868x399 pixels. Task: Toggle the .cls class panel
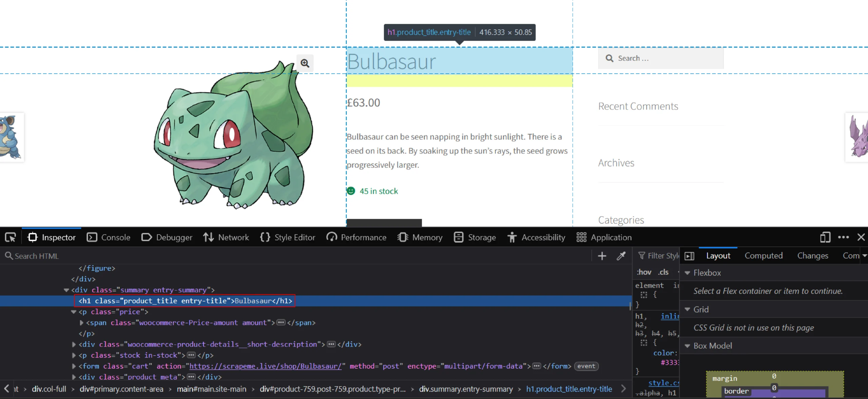pos(663,272)
